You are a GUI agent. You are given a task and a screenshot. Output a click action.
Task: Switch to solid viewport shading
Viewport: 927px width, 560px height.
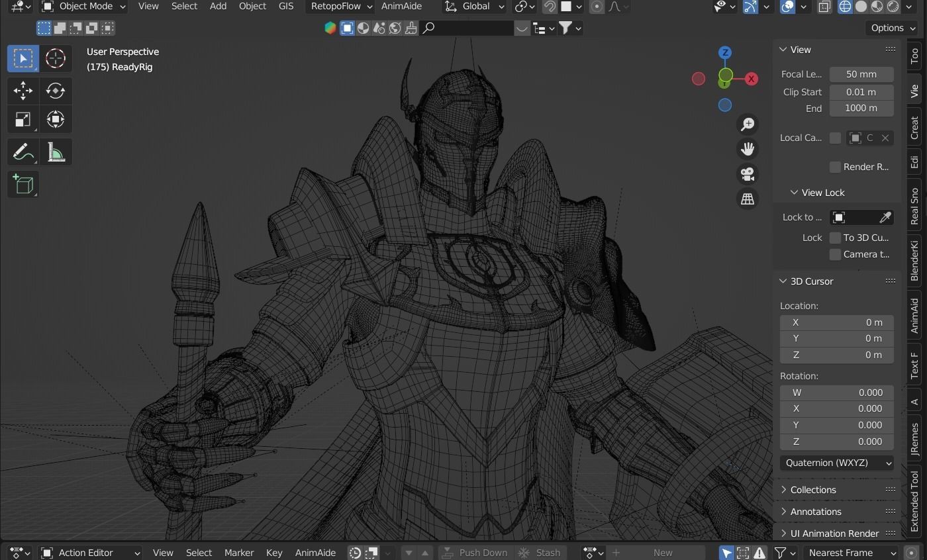[861, 7]
